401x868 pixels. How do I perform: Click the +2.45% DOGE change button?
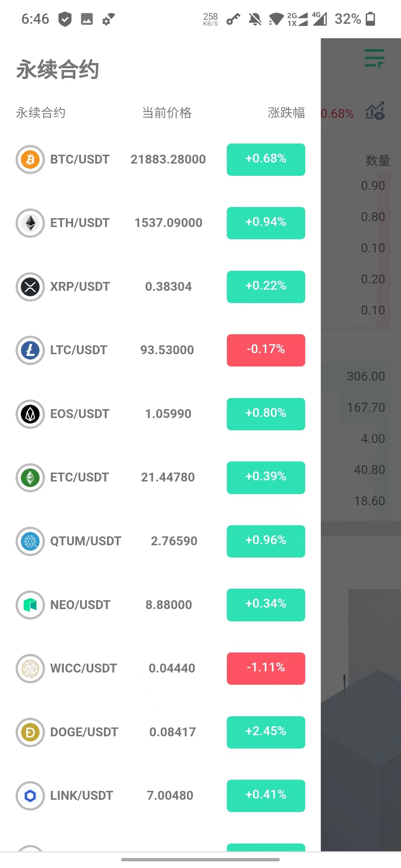pos(266,732)
